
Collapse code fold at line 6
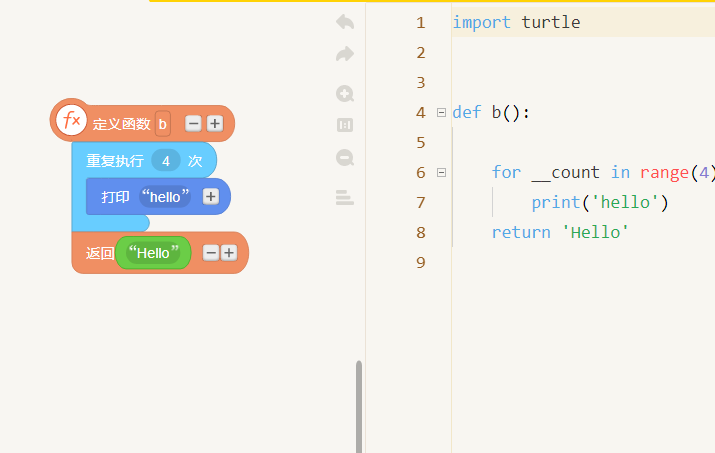tap(441, 172)
